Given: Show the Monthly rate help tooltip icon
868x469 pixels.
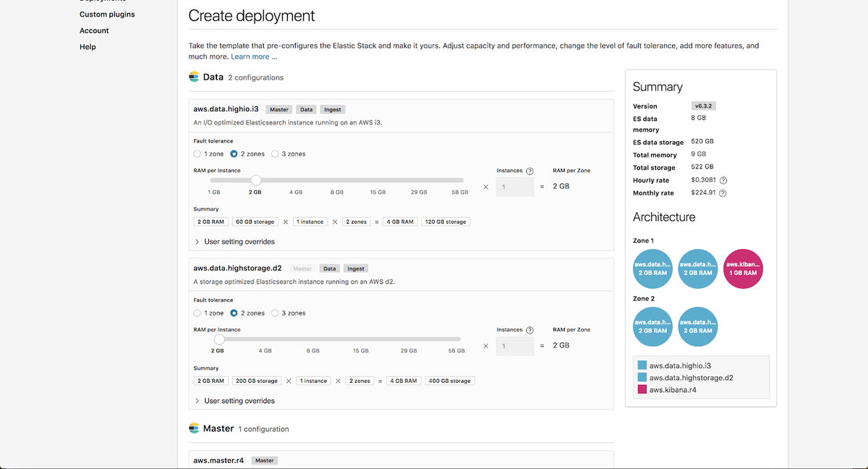Looking at the screenshot, I should (x=723, y=193).
